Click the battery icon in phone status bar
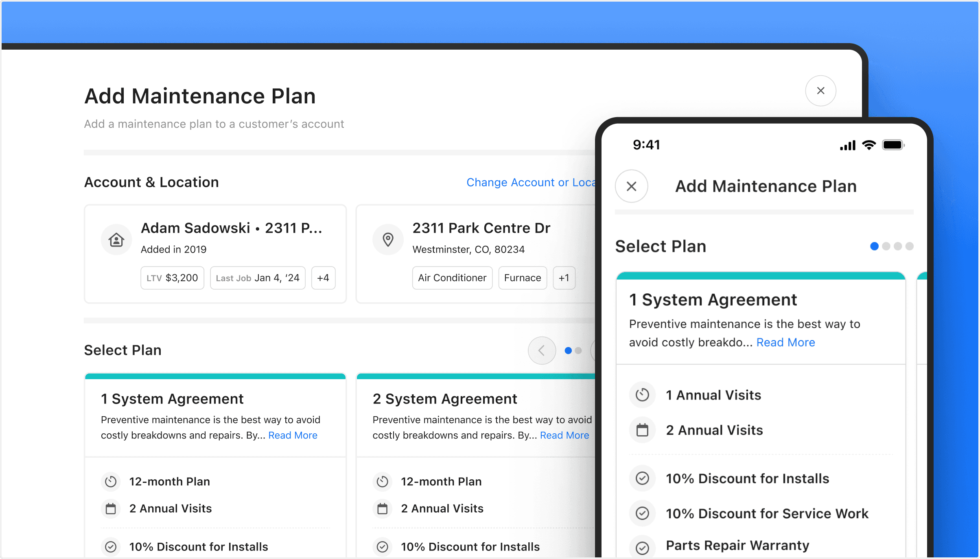 point(893,145)
